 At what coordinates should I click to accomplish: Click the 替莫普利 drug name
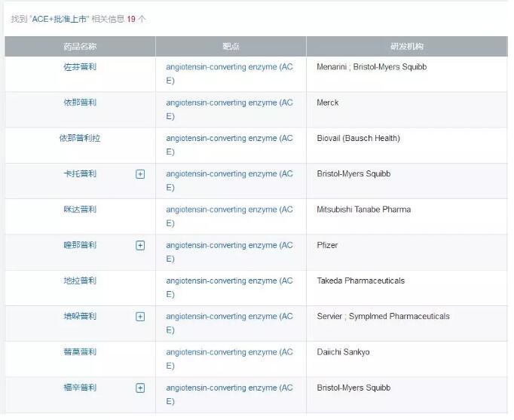[x=80, y=352]
